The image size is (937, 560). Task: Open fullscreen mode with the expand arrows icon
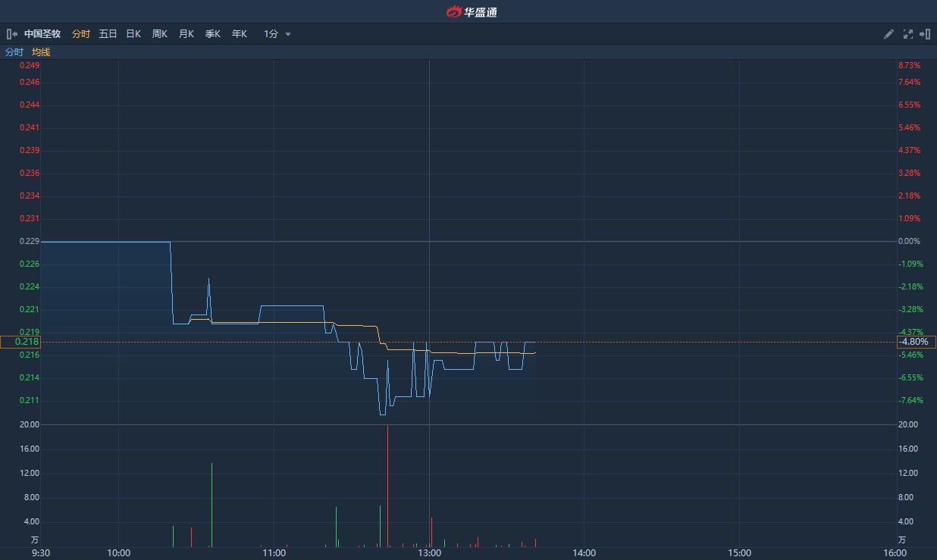coord(907,34)
